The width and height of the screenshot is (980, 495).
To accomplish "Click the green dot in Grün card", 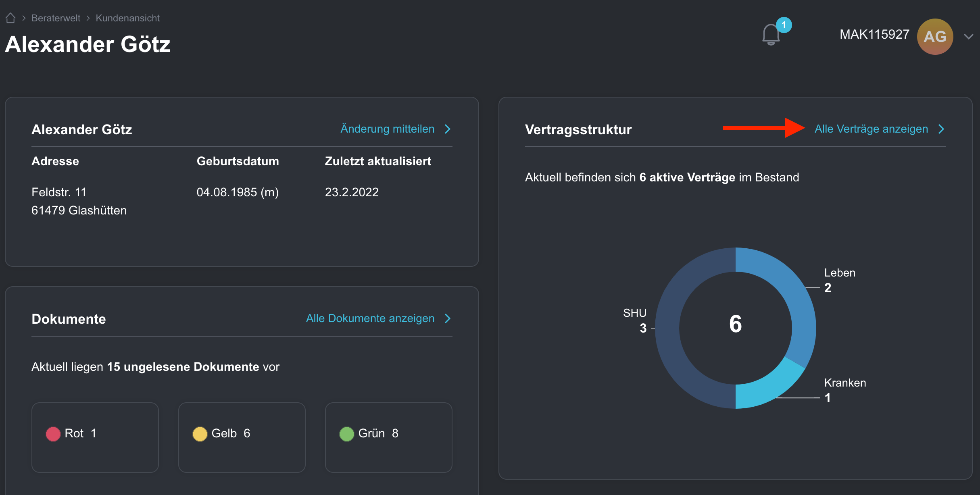I will [x=346, y=434].
